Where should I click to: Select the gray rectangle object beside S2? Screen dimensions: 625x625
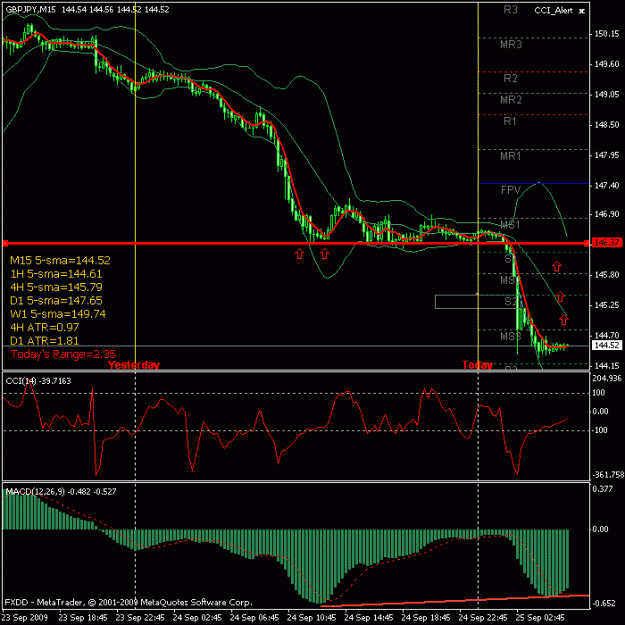pos(476,302)
